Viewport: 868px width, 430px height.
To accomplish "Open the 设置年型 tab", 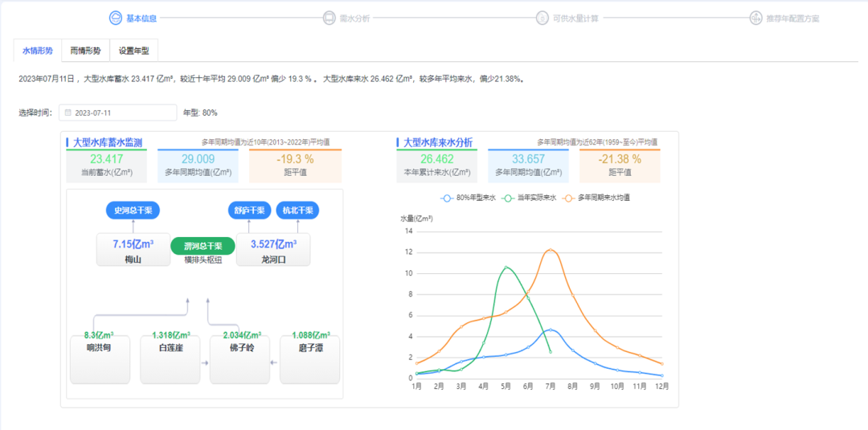I will 134,51.
